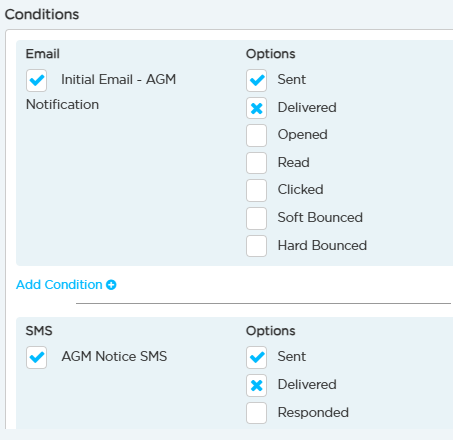Click the Hard Bounced label text

[322, 245]
